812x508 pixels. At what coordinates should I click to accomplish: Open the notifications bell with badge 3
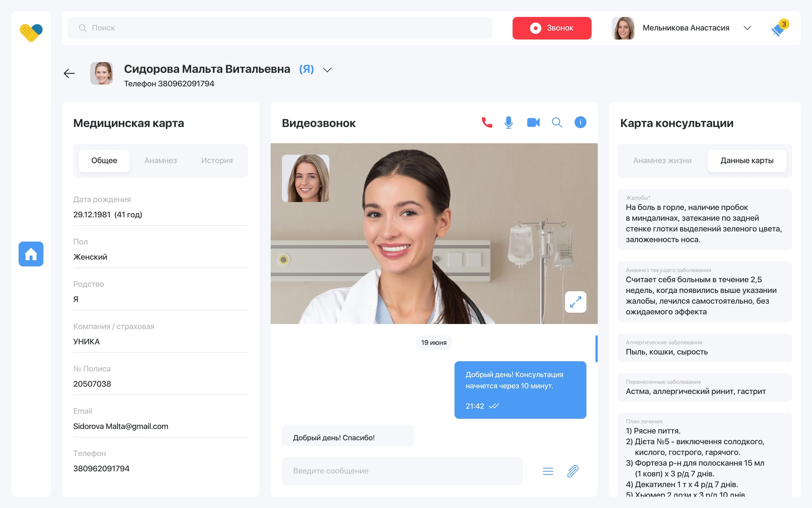(780, 28)
